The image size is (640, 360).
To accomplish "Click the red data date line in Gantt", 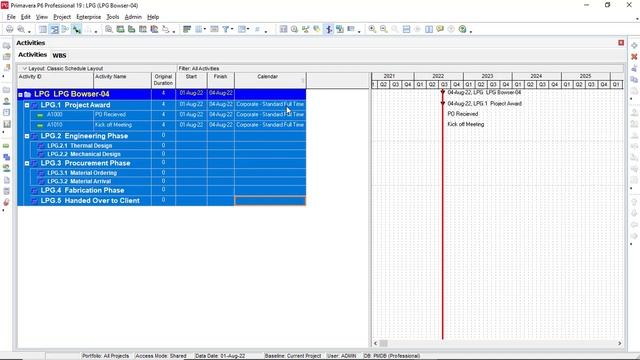I will click(442, 214).
